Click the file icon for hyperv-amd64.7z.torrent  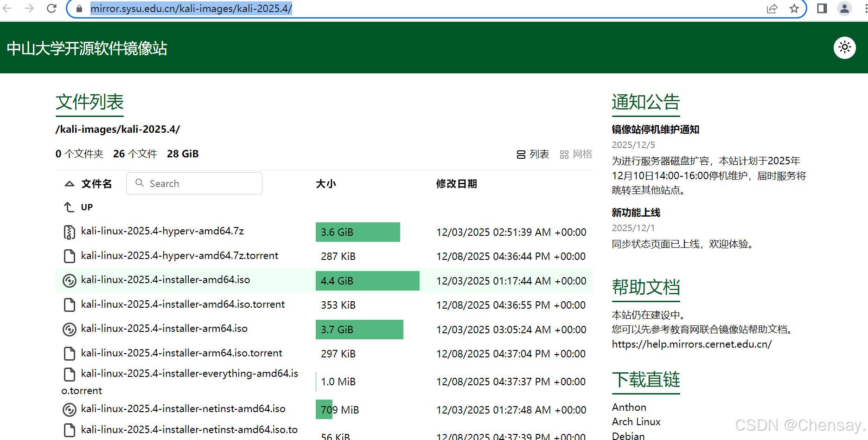tap(69, 256)
